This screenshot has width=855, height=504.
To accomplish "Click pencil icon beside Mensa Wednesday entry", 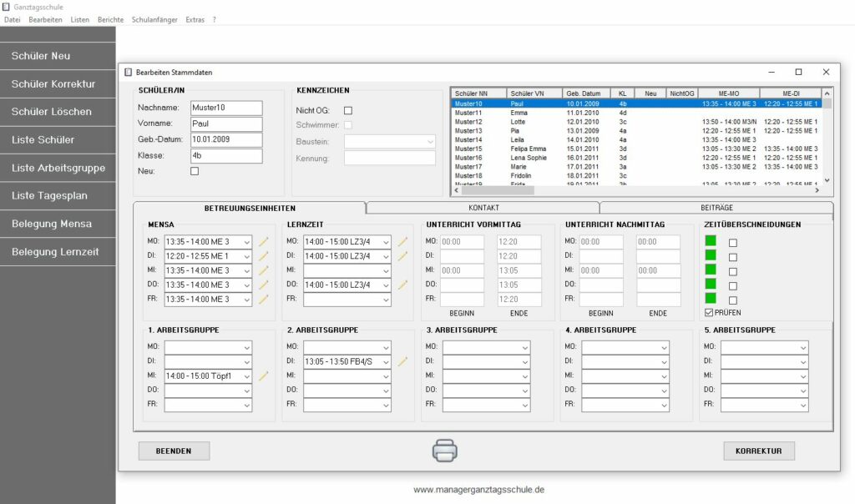I will [x=264, y=270].
